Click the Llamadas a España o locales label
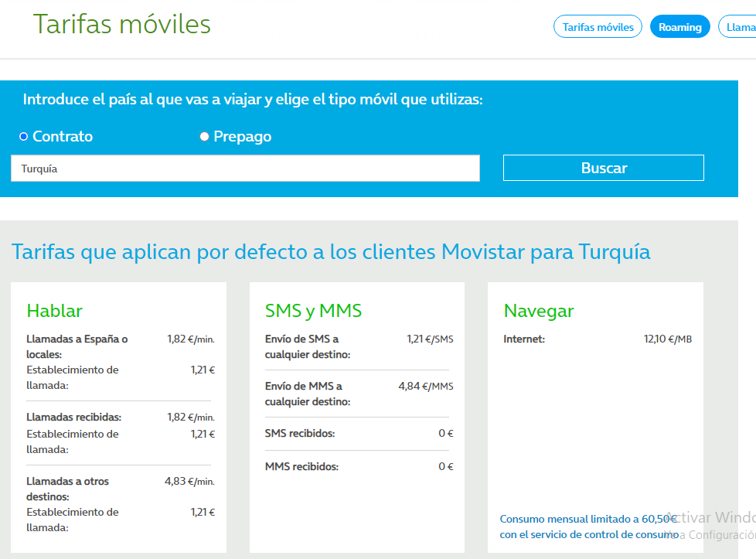Image resolution: width=756 pixels, height=559 pixels. click(x=77, y=346)
